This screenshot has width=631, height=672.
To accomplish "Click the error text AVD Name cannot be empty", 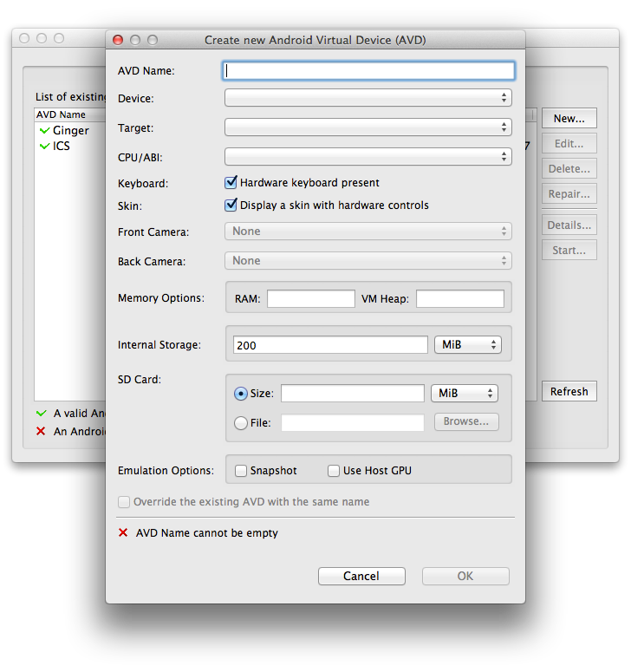I will pyautogui.click(x=207, y=533).
